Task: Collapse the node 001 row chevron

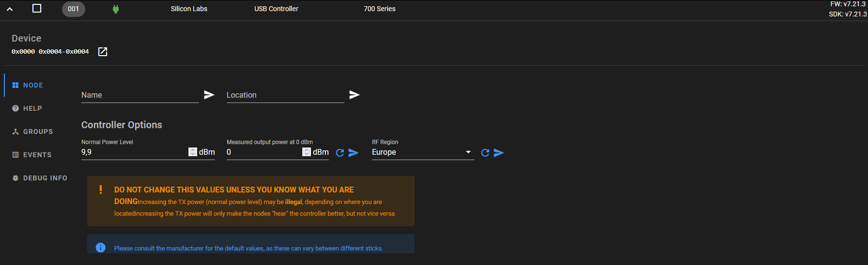Action: tap(10, 9)
